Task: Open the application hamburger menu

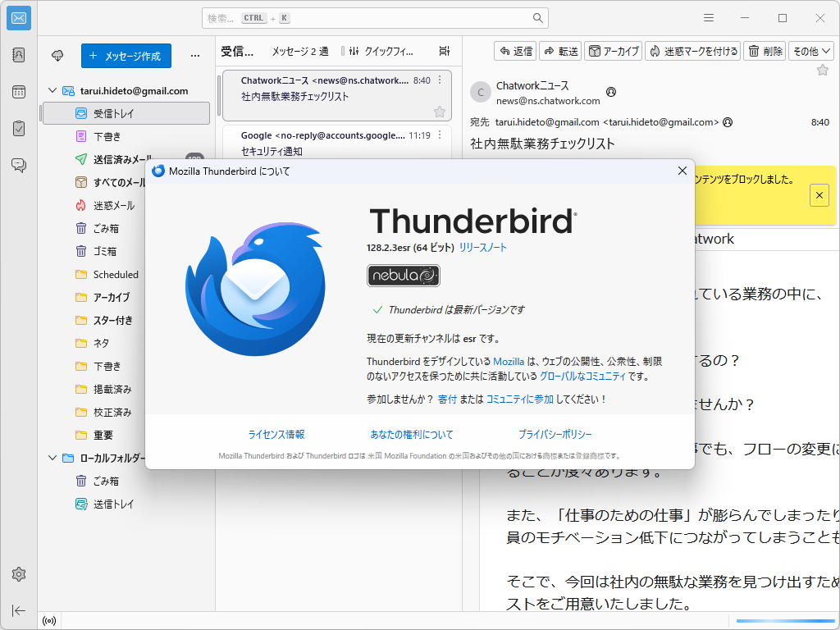Action: (x=708, y=17)
